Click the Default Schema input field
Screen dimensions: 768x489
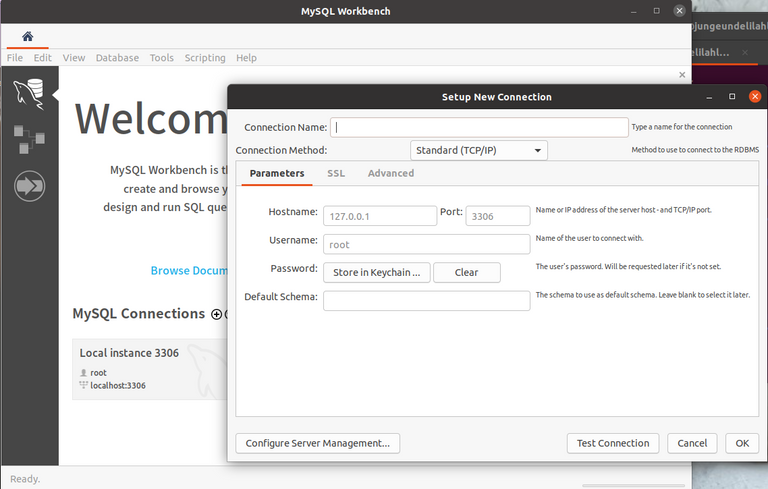(x=426, y=301)
